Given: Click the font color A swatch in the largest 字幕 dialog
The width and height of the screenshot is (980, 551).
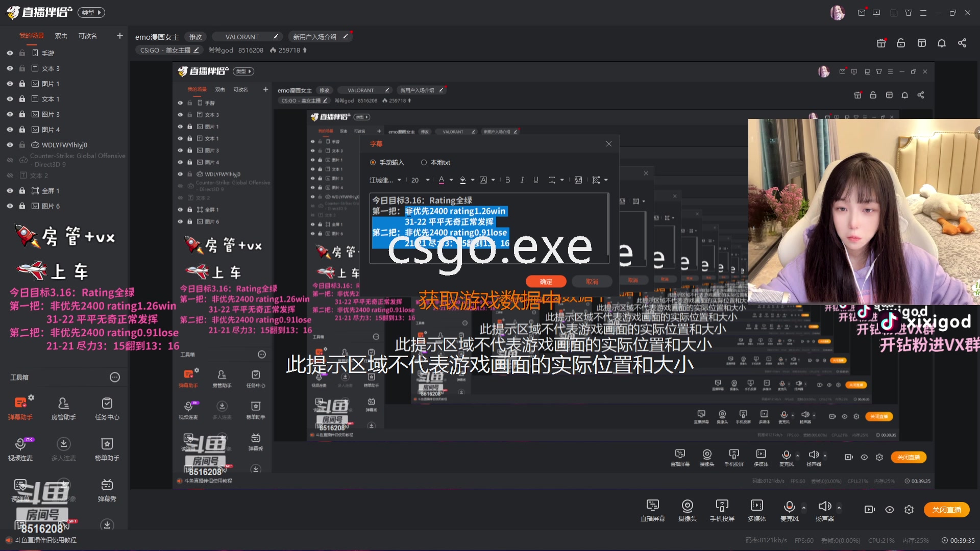Looking at the screenshot, I should coord(442,180).
